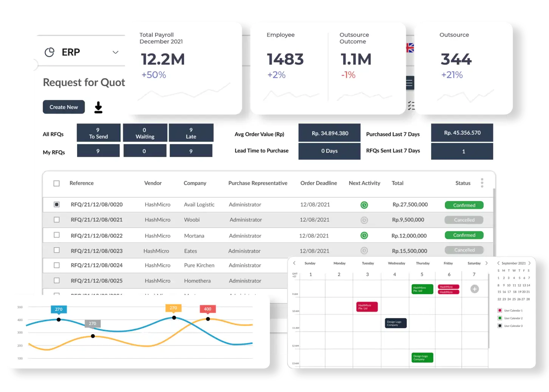The height and width of the screenshot is (392, 549).
Task: Expand the ERP module dropdown chevron
Action: coord(116,52)
